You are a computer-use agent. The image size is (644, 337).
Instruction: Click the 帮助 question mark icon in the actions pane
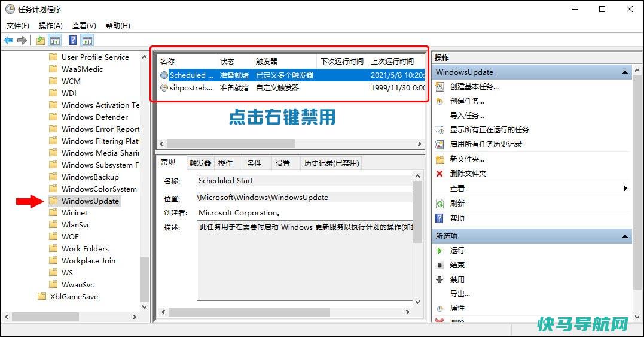pyautogui.click(x=439, y=218)
